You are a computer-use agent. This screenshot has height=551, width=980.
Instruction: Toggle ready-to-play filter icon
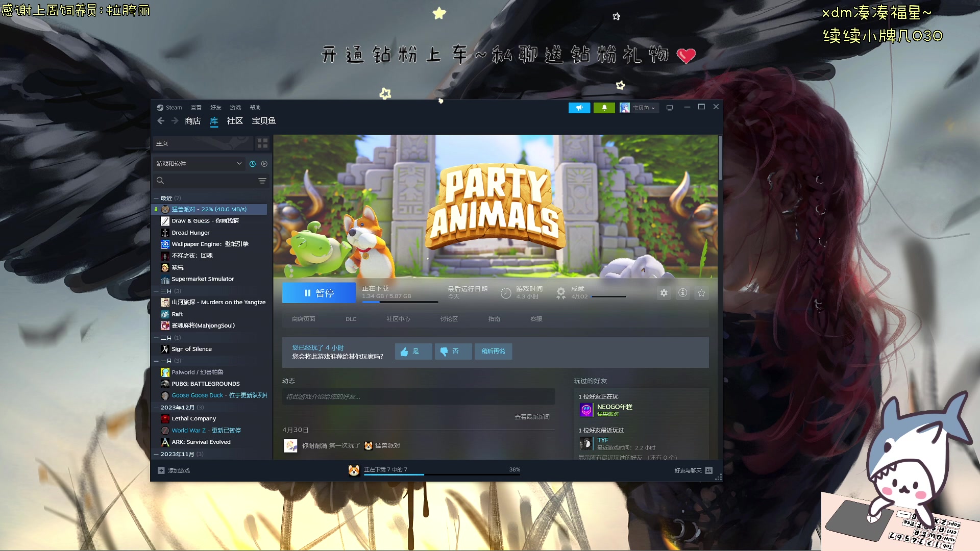264,164
